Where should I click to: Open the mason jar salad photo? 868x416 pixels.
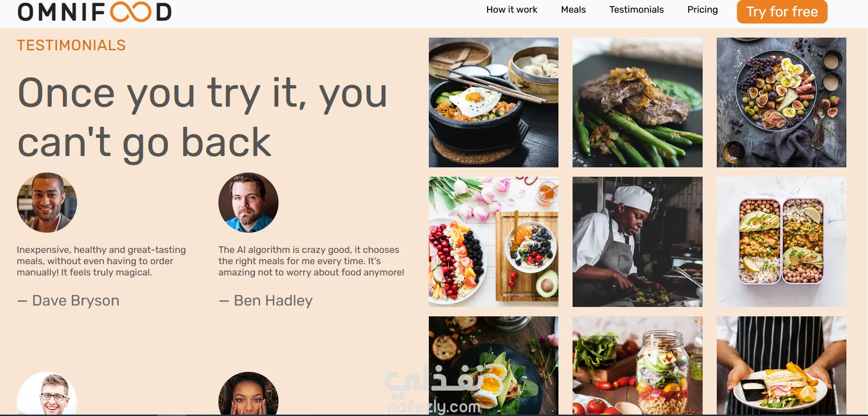click(637, 366)
